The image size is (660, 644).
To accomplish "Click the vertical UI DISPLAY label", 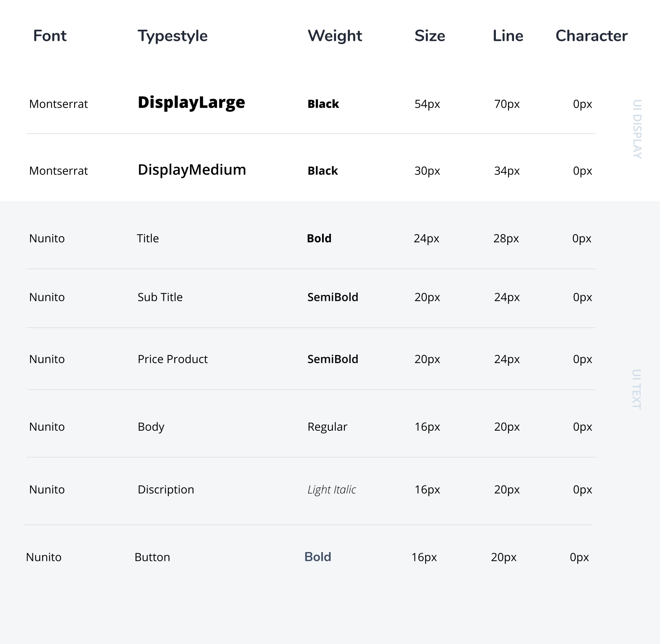I will 637,129.
